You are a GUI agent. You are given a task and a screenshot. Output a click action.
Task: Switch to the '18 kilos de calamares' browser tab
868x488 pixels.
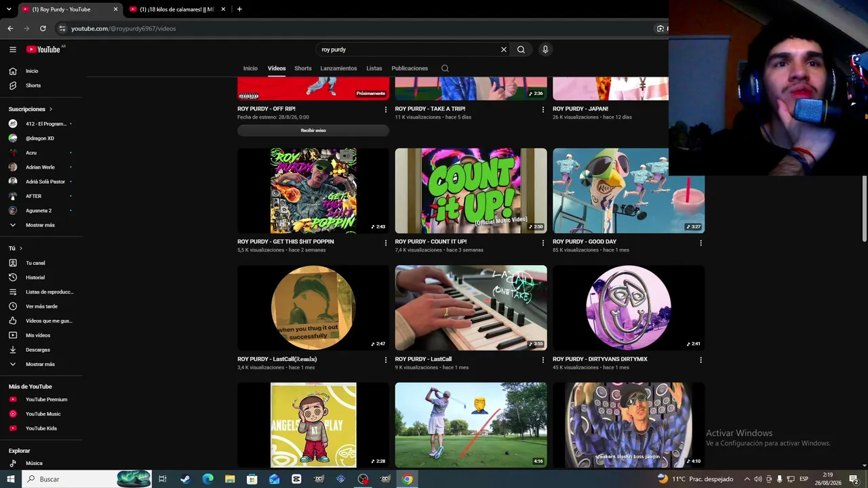click(176, 9)
